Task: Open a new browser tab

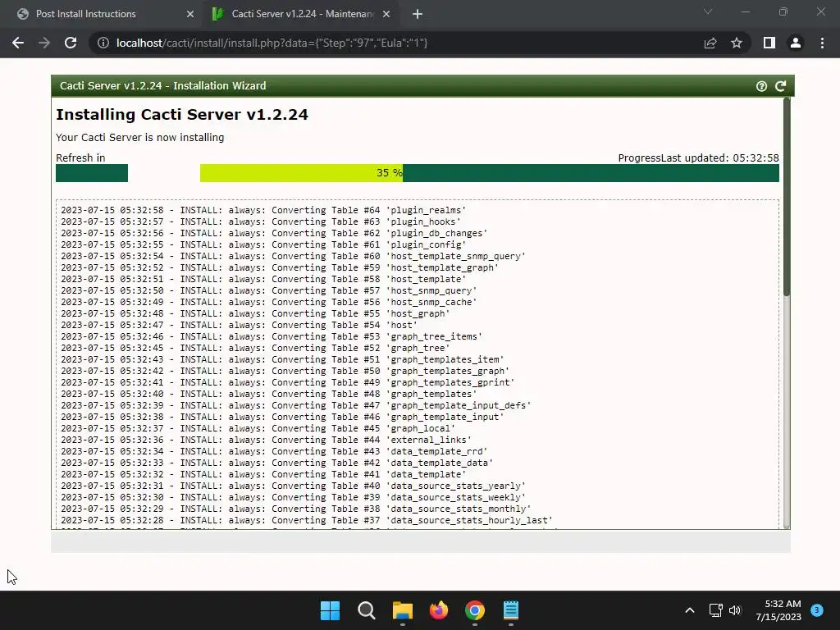Action: pyautogui.click(x=418, y=14)
